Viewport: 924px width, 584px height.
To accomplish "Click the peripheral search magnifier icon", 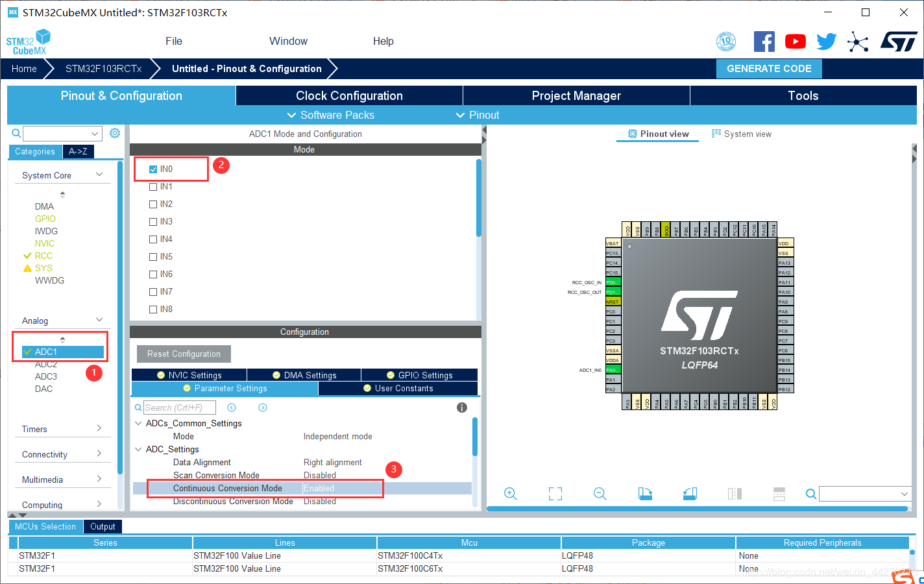I will (x=16, y=133).
